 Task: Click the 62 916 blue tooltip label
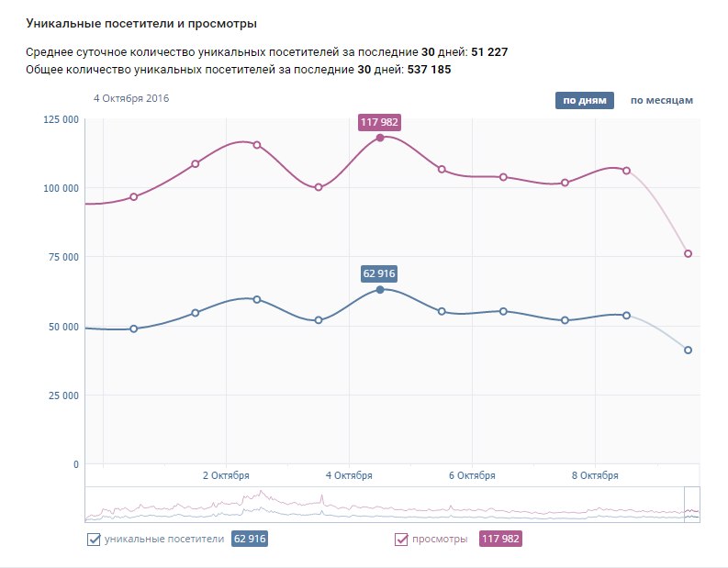[380, 273]
